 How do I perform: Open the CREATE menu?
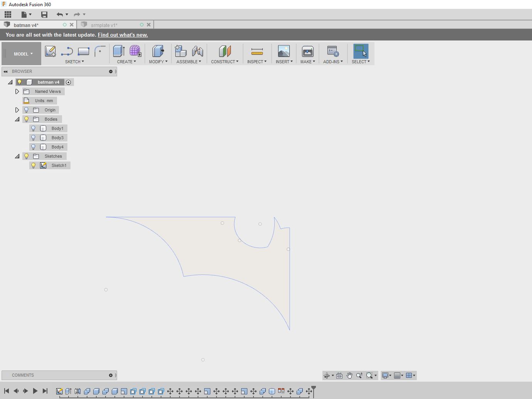[126, 62]
